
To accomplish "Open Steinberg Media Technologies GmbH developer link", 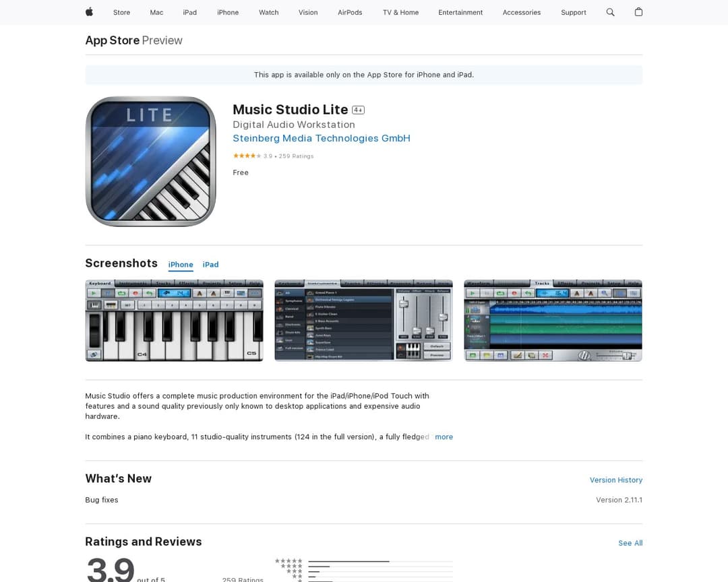I will (322, 138).
